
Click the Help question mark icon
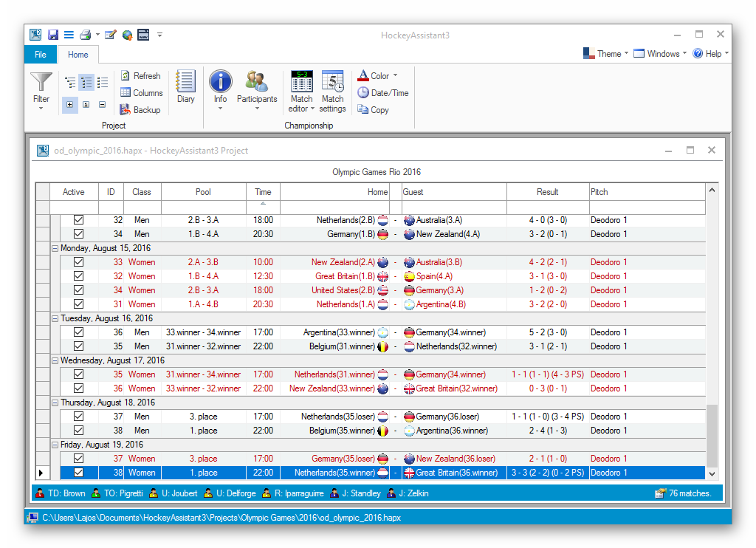[x=698, y=54]
